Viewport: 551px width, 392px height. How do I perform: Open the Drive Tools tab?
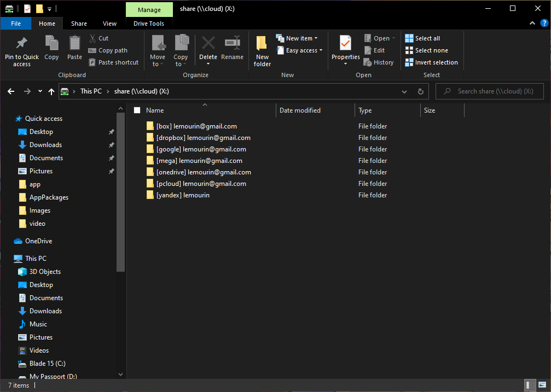[x=149, y=24]
